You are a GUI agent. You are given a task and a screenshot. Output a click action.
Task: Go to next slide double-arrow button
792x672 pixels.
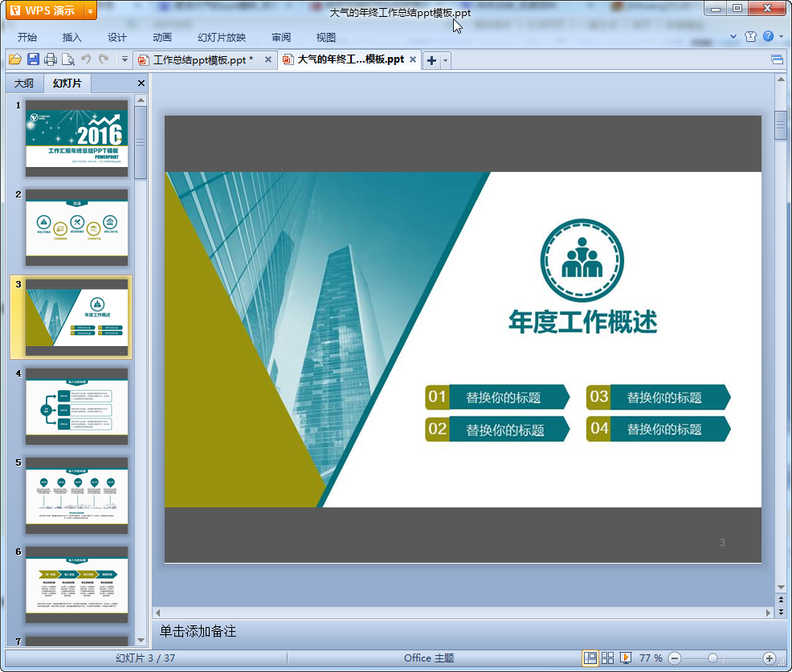tap(781, 612)
